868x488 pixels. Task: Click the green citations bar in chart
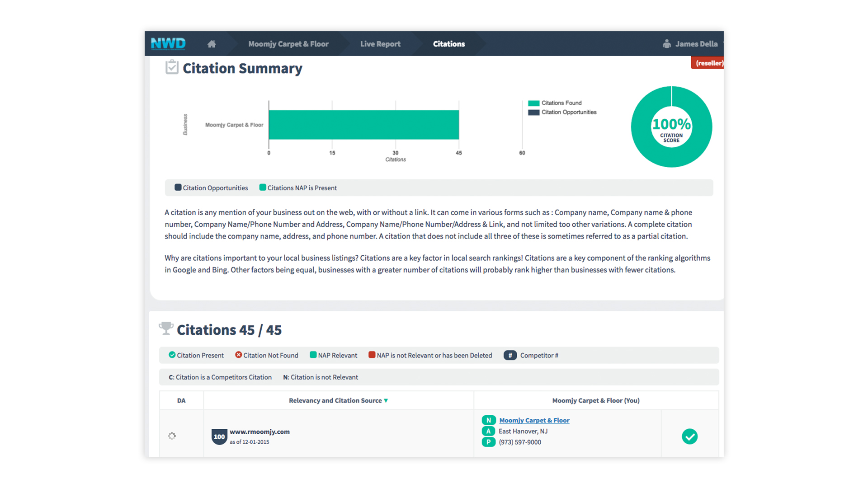(364, 125)
